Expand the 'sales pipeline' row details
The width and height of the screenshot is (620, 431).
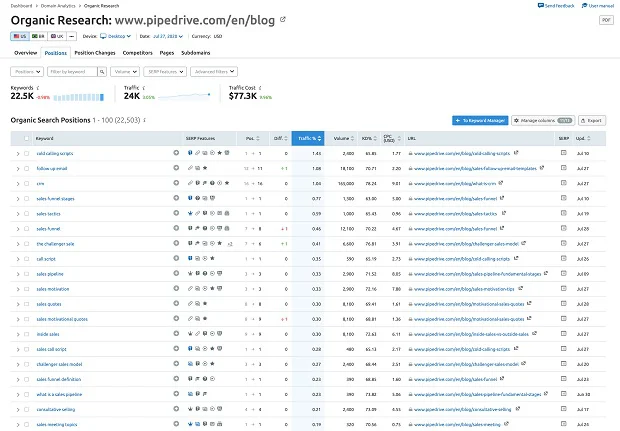pos(17,273)
